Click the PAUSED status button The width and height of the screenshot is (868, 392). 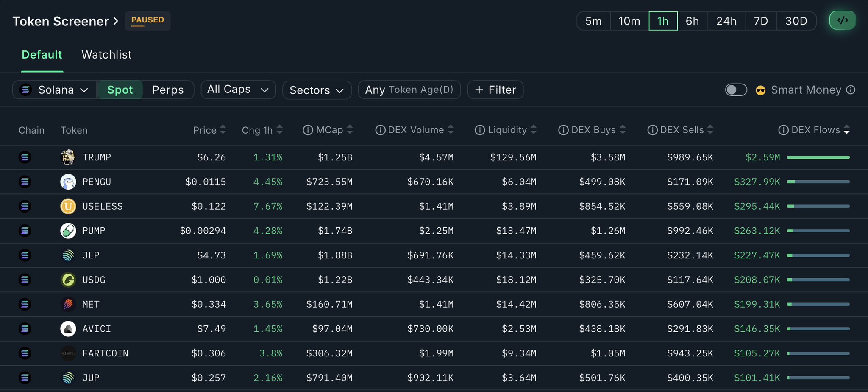click(147, 20)
